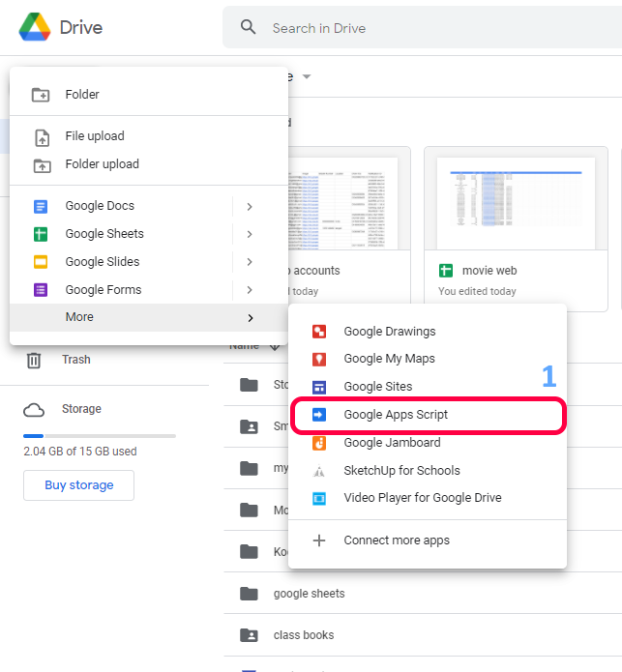Click the SketchUp for Schools icon
The image size is (622, 672).
pos(319,471)
